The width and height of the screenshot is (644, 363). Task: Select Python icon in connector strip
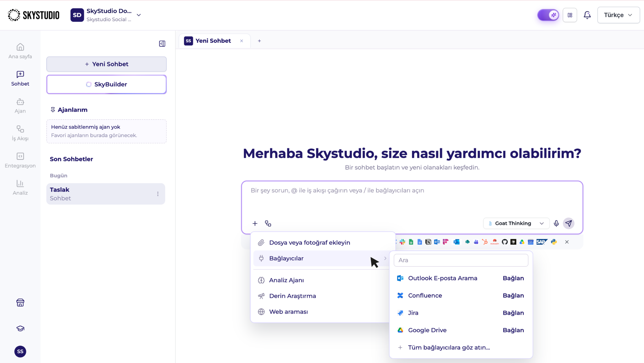coord(554,242)
